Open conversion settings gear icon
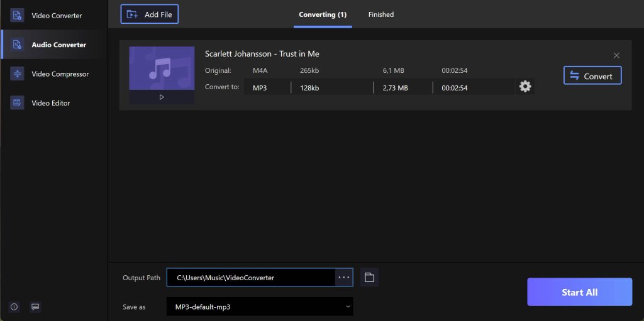644x321 pixels. pos(525,87)
